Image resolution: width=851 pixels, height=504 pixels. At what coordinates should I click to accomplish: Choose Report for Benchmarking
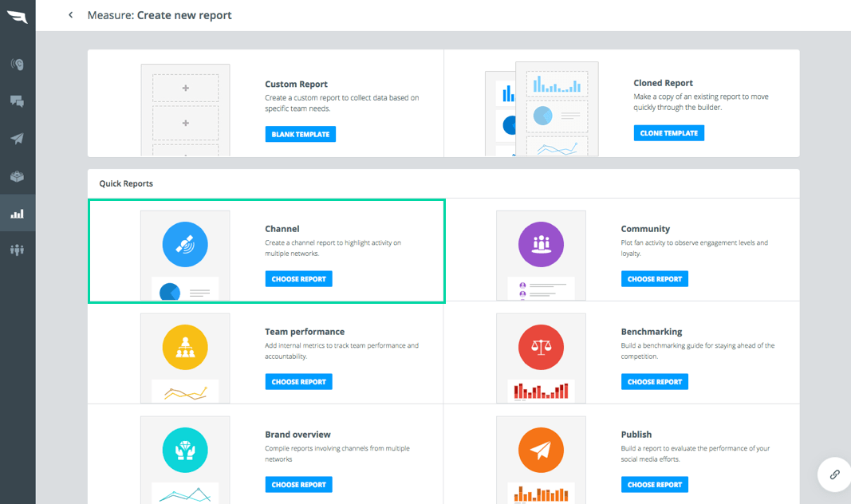[655, 381]
